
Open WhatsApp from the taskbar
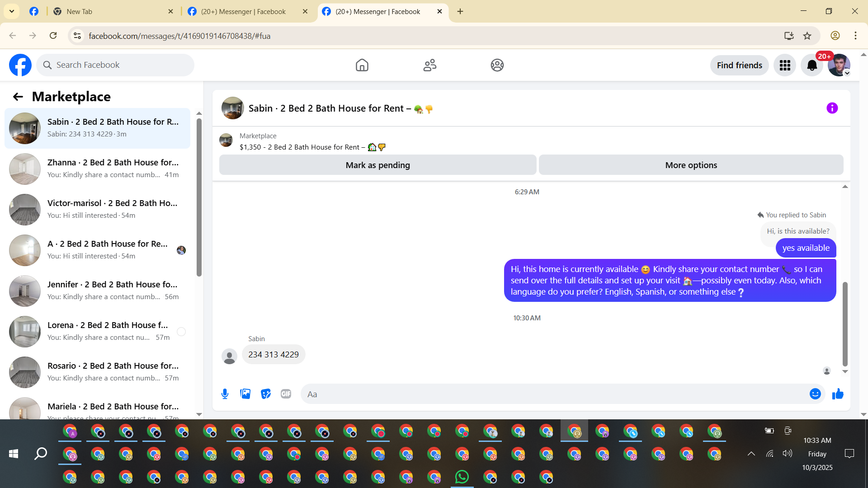pyautogui.click(x=462, y=477)
